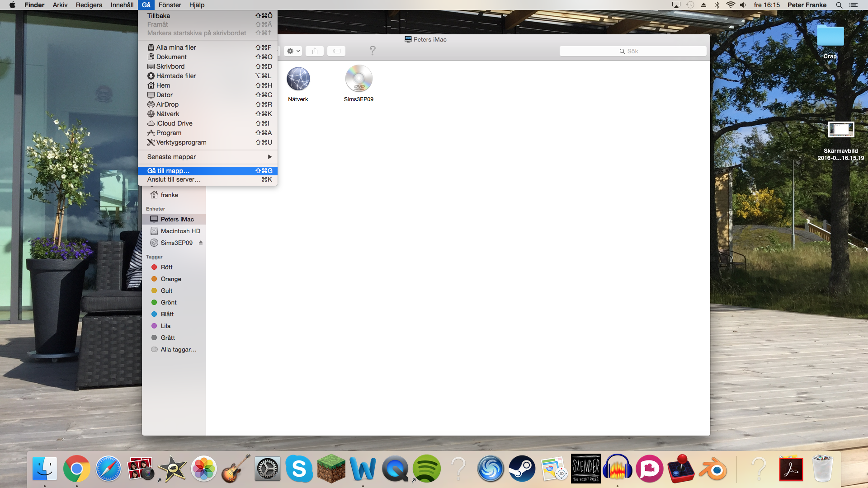
Task: Launch Steam from the Dock
Action: pos(522,469)
